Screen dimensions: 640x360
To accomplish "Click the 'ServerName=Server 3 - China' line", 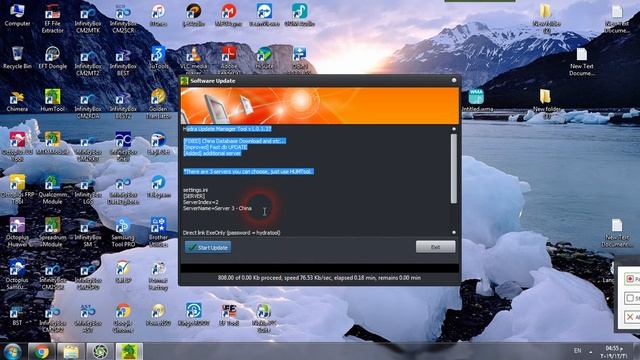I will [217, 208].
